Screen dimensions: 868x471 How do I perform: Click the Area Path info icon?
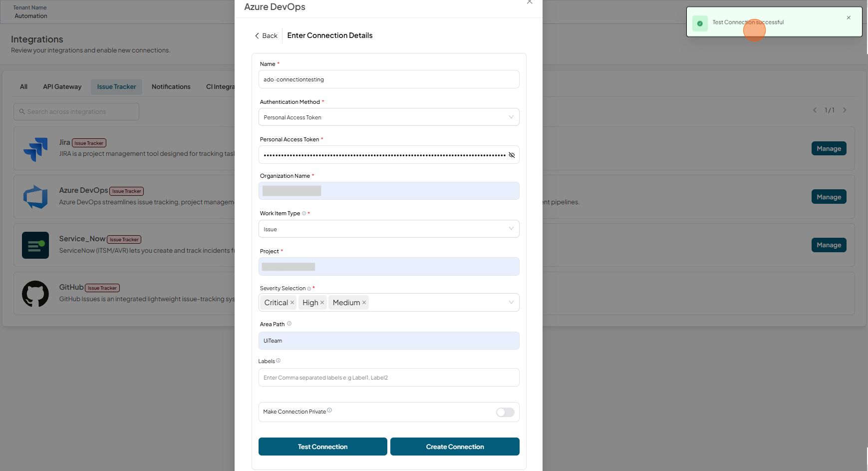pos(289,324)
